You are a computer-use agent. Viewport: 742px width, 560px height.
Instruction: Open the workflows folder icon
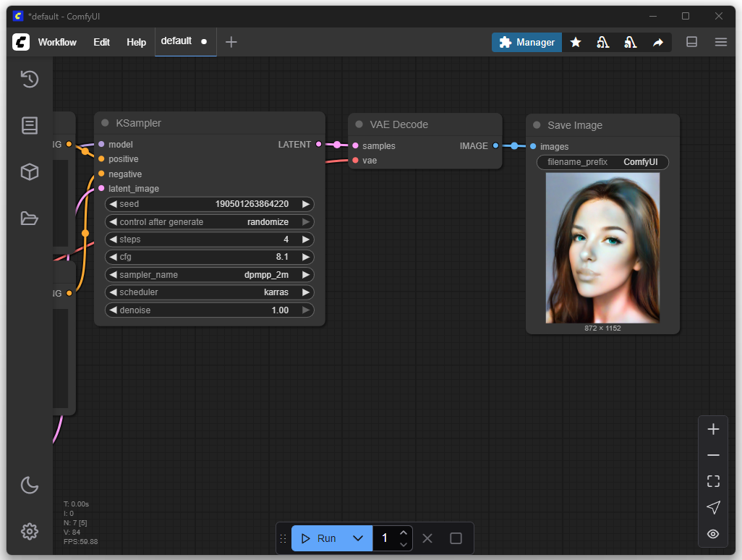(29, 218)
